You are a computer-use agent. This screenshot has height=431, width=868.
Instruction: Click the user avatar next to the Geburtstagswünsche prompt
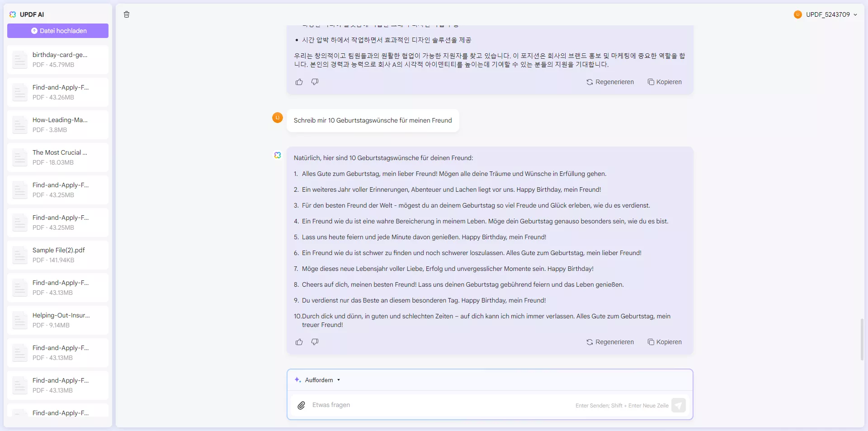[x=278, y=118]
